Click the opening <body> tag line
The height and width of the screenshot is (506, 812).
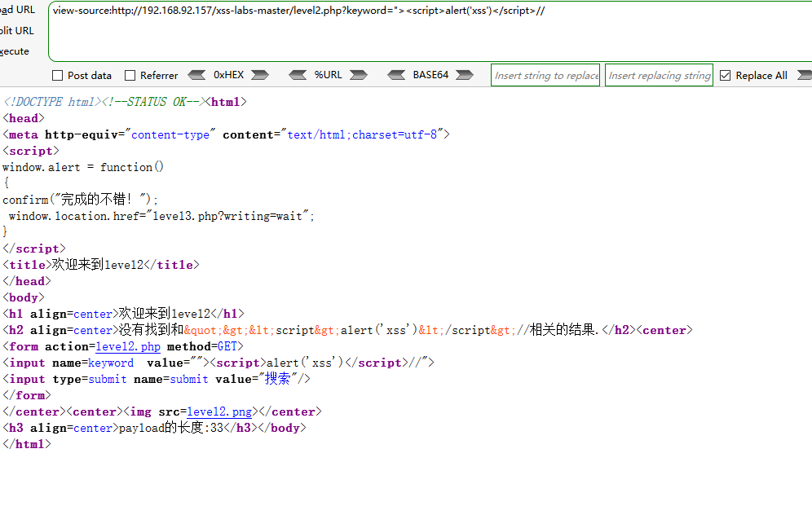tap(24, 297)
